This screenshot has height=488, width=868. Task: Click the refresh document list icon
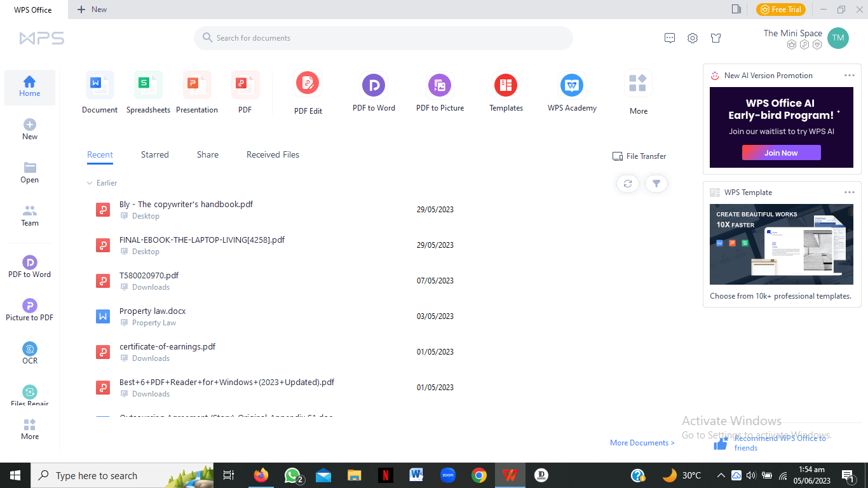pyautogui.click(x=628, y=184)
